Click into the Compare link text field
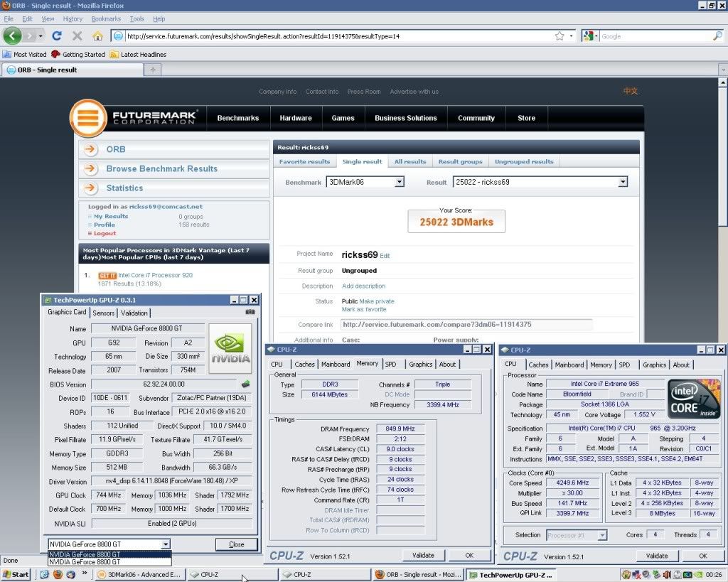This screenshot has width=728, height=582. click(466, 325)
